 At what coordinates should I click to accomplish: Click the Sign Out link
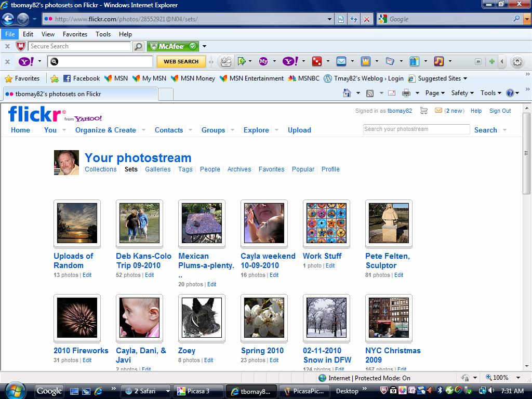pos(500,111)
